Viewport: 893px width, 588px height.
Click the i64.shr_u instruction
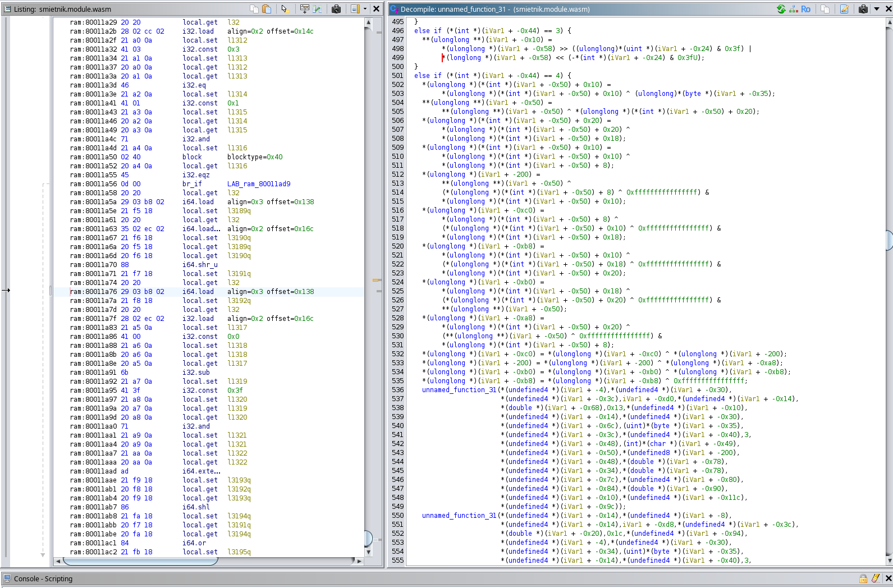click(x=200, y=265)
